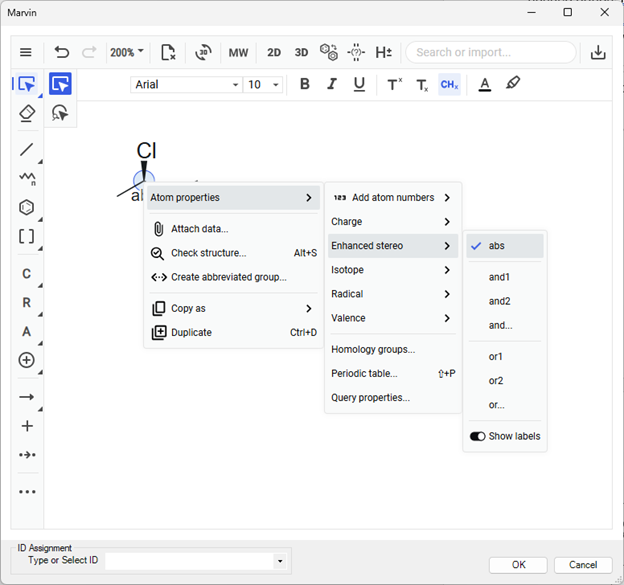Screen dimensions: 624x585
Task: Expand the Arial font family dropdown
Action: click(187, 84)
